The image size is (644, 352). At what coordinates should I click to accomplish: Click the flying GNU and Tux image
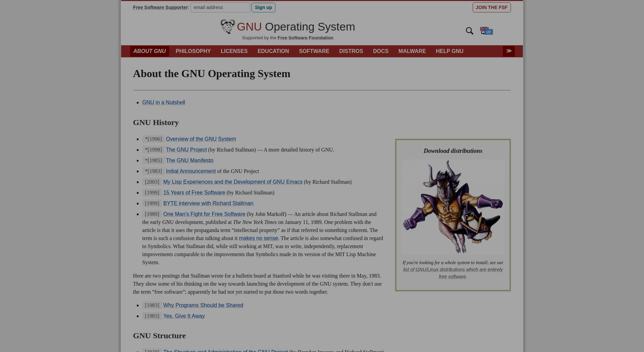[453, 207]
